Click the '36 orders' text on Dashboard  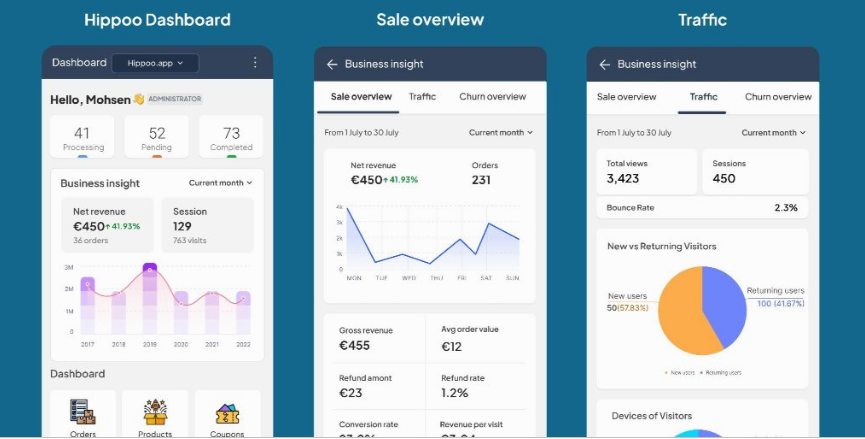(x=90, y=240)
